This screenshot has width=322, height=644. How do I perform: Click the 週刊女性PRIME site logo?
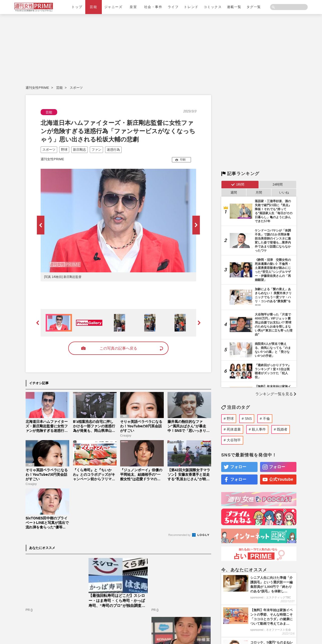point(34,7)
